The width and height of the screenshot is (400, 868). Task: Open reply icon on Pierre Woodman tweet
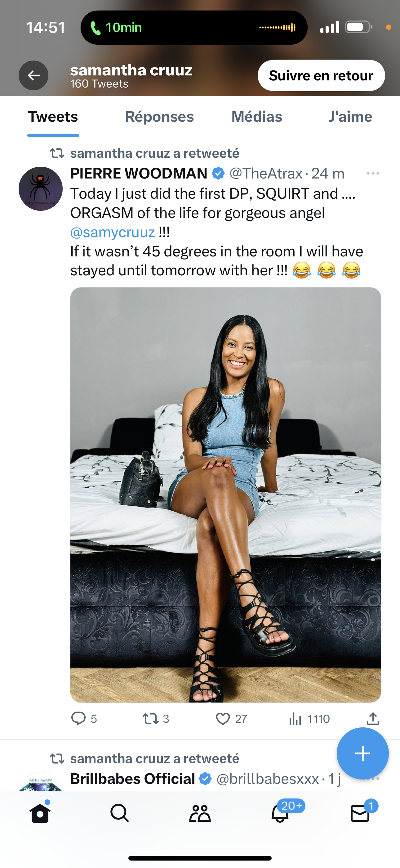(x=78, y=718)
